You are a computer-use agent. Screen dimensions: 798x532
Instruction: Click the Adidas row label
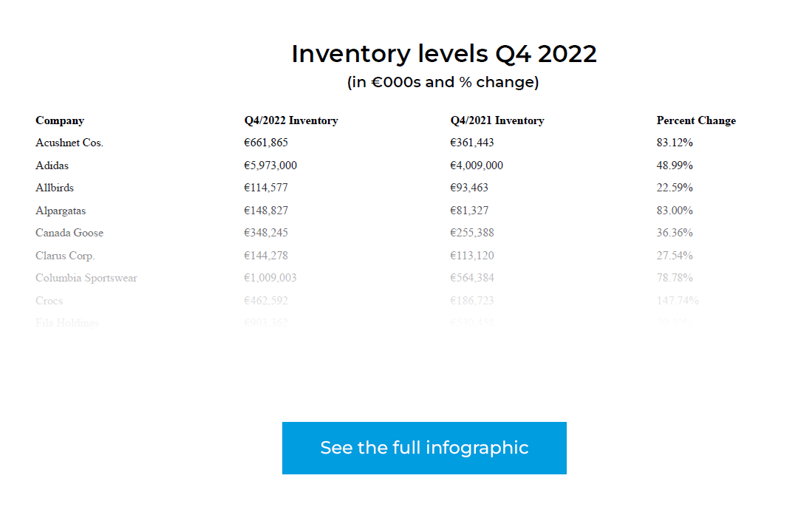tap(52, 165)
